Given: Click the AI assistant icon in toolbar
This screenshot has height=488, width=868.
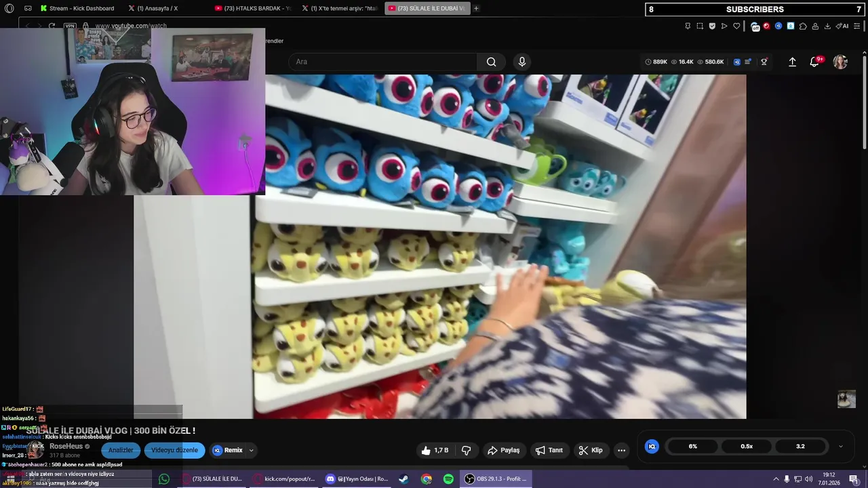Looking at the screenshot, I should [x=842, y=26].
